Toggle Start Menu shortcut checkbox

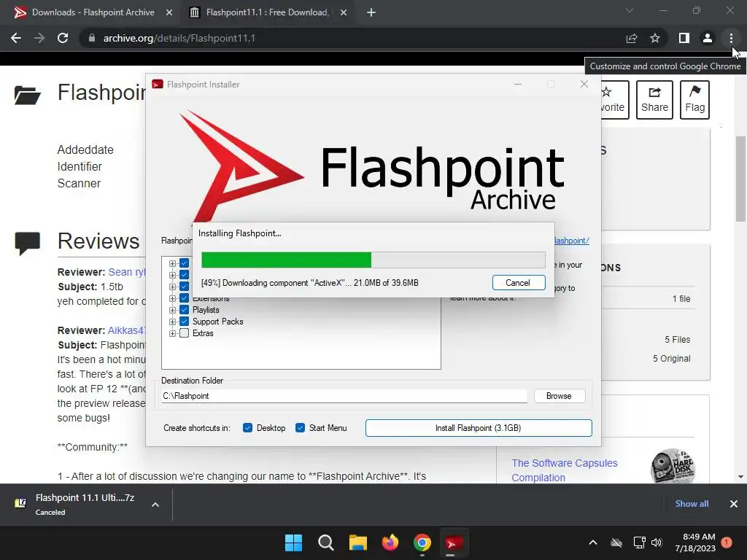[x=300, y=428]
